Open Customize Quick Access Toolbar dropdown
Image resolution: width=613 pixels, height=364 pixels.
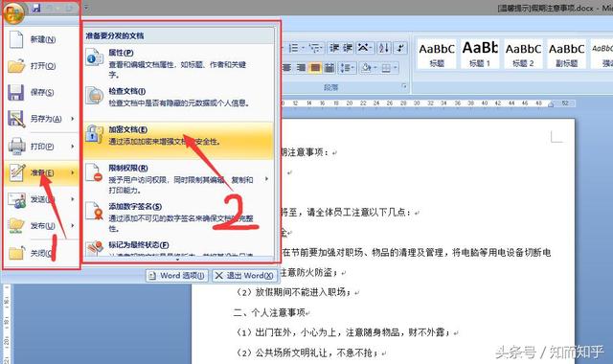[86, 8]
